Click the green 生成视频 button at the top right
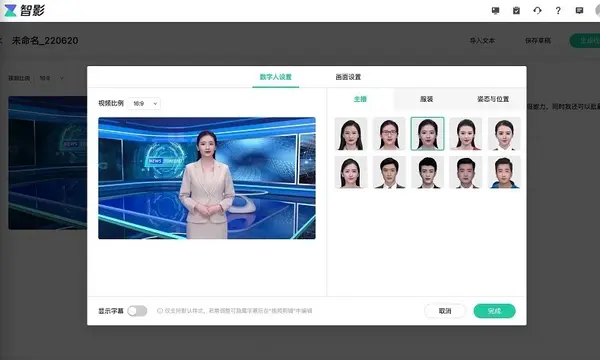 coord(585,41)
